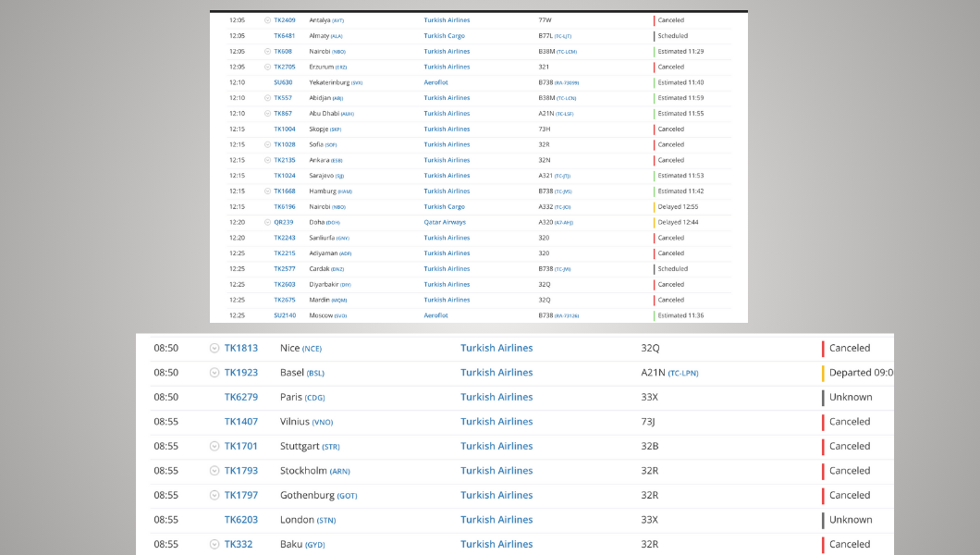Screen dimensions: 980x555
Task: Open flight TK6196 to Nairobi
Action: click(285, 207)
